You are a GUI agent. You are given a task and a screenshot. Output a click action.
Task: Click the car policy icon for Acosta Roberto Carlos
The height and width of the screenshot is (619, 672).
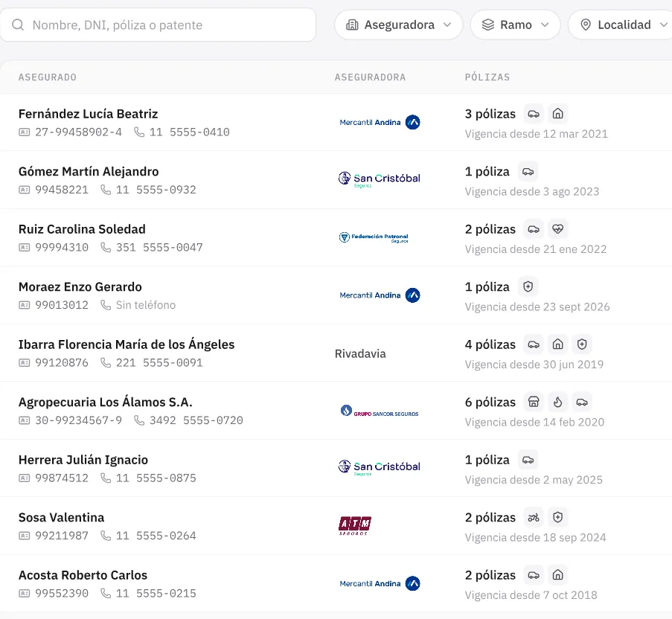(x=534, y=575)
